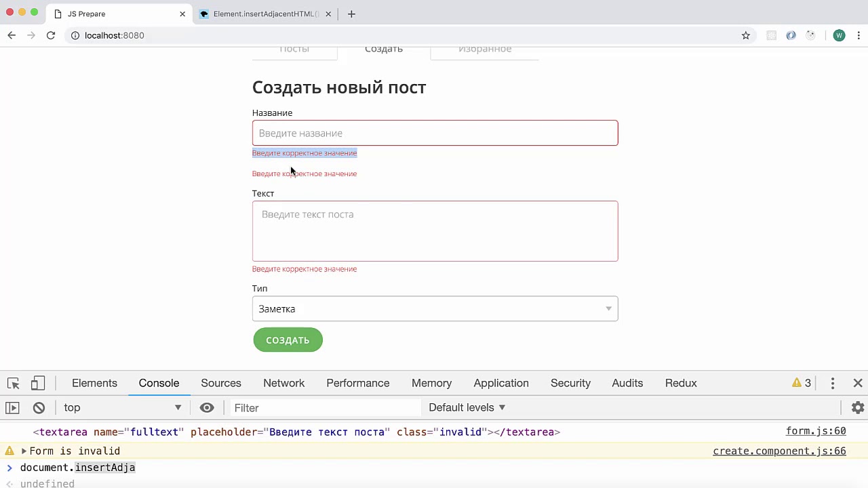Click the first browser extension icon
The image size is (868, 488).
pos(771,35)
